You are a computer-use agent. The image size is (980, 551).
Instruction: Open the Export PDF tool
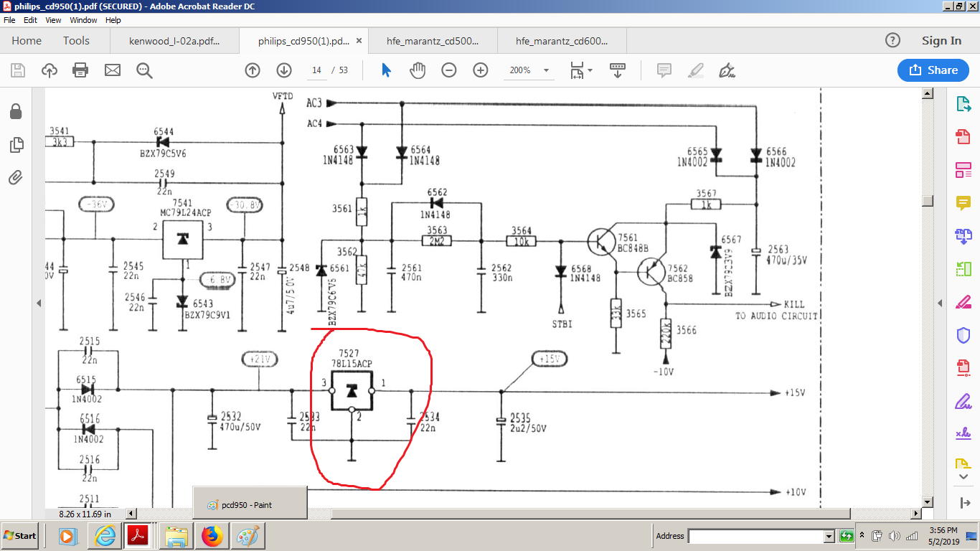click(x=963, y=104)
